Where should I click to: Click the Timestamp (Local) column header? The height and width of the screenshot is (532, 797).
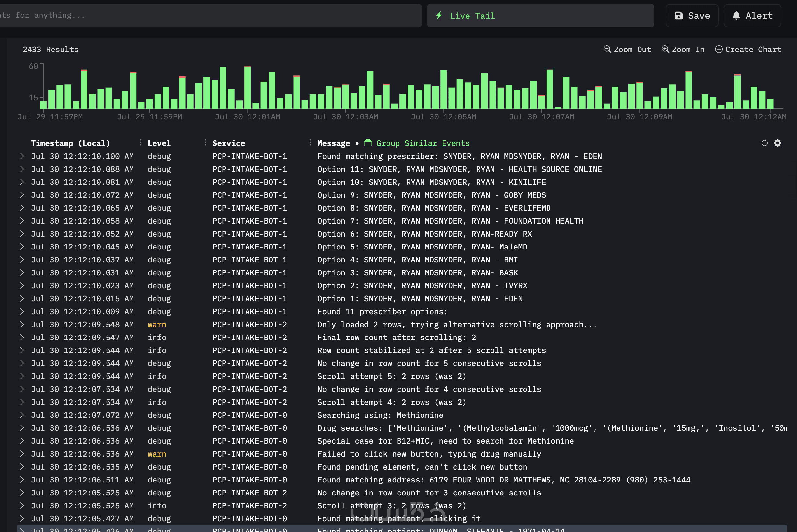point(70,143)
